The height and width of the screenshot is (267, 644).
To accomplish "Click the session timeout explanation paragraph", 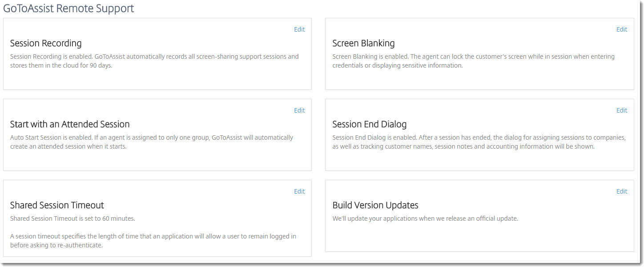I will click(153, 241).
